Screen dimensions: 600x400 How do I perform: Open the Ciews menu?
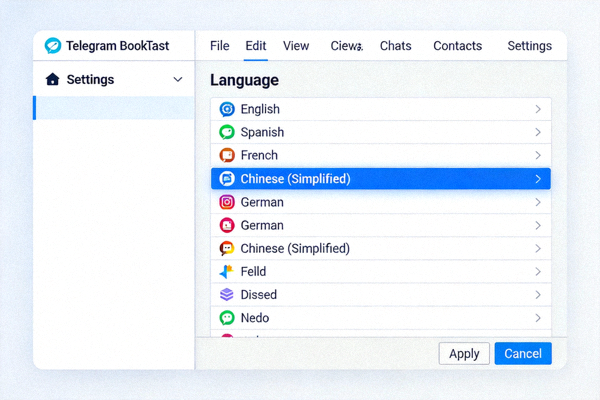point(347,46)
